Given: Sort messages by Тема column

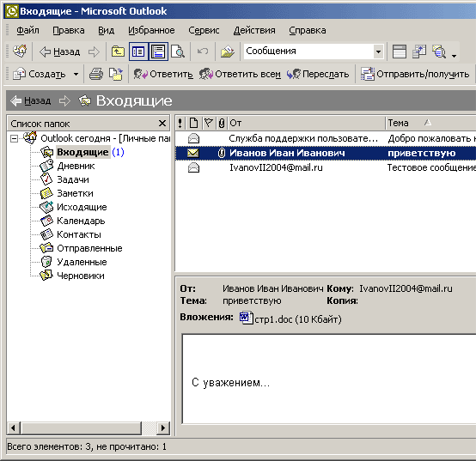Looking at the screenshot, I should point(430,123).
